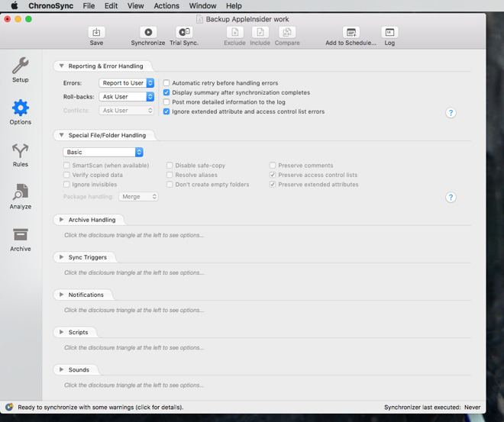
Task: Expand the Archive Handling section
Action: pyautogui.click(x=61, y=220)
